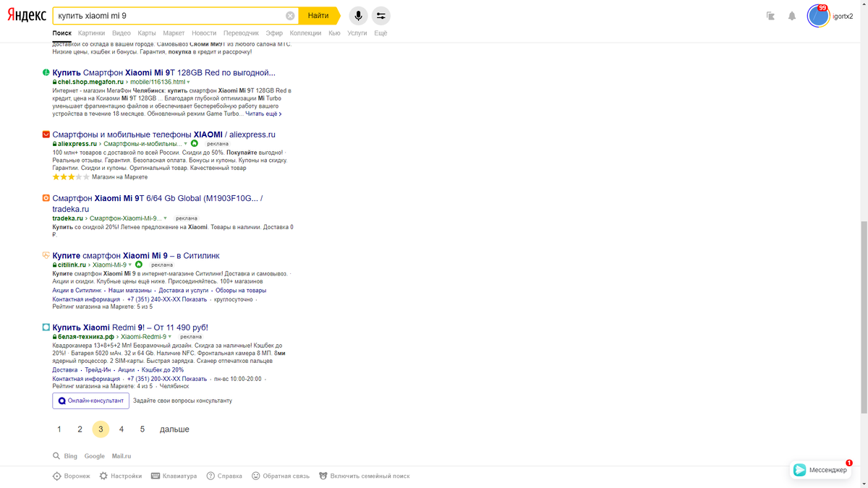The height and width of the screenshot is (488, 868).
Task: Expand the dropdown arrow after chel.shop.megafon.ru URL
Action: [188, 82]
